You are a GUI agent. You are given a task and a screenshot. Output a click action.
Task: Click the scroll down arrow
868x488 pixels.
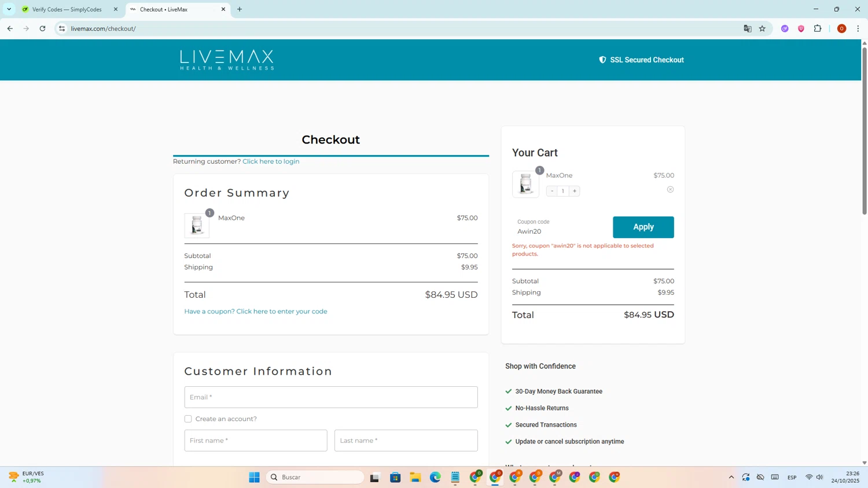(x=865, y=463)
